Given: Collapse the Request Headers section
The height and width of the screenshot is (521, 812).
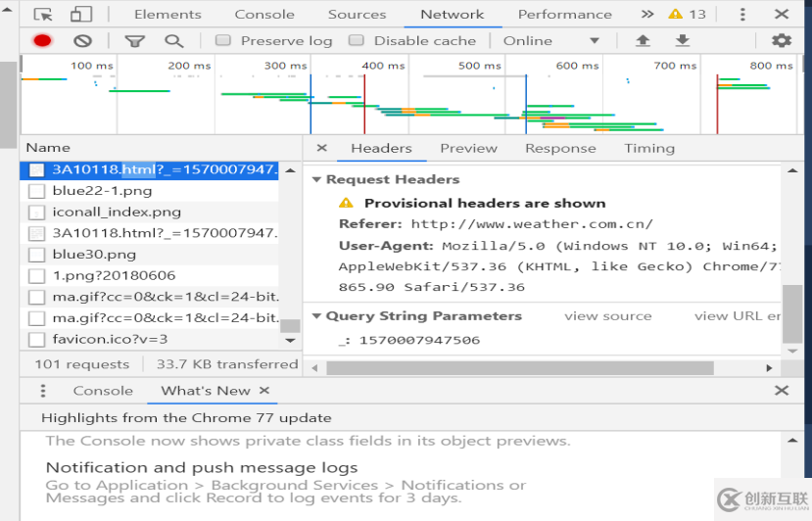Looking at the screenshot, I should point(317,180).
